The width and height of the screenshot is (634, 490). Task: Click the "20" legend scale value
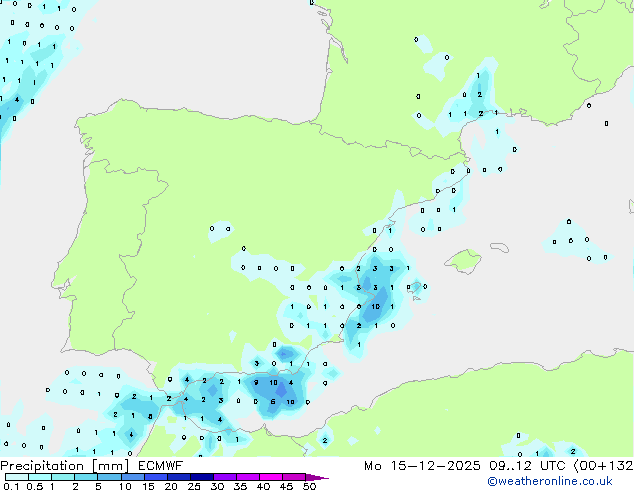point(171,486)
